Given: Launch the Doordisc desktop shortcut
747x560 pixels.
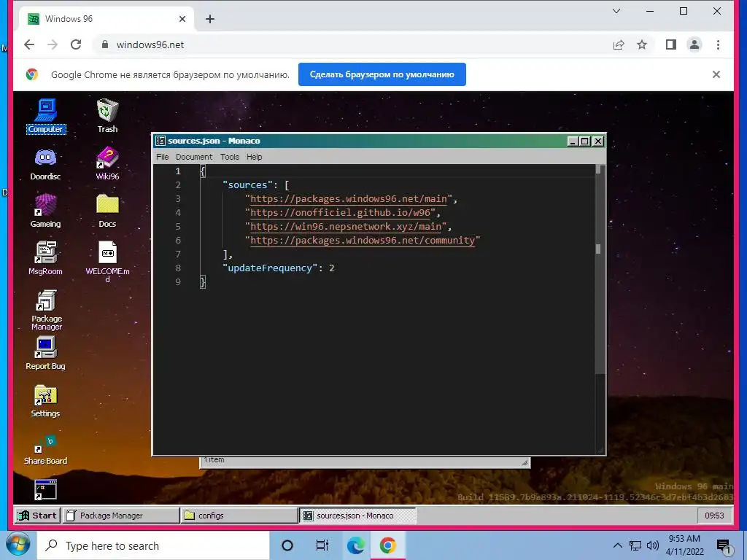Looking at the screenshot, I should coord(45,163).
